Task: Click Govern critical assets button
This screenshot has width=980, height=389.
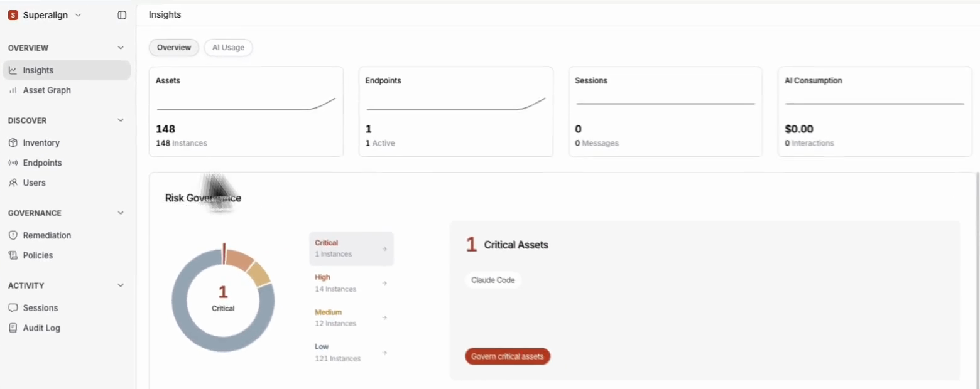Action: [508, 356]
